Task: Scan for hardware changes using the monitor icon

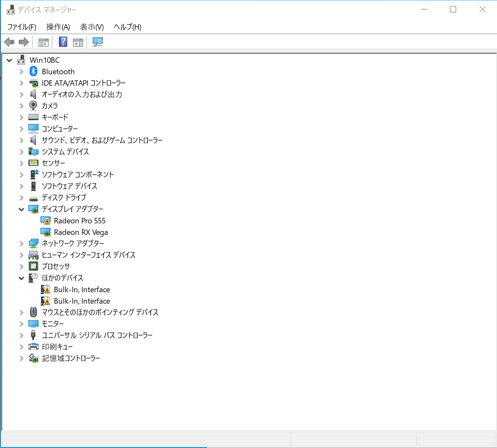Action: [x=97, y=42]
